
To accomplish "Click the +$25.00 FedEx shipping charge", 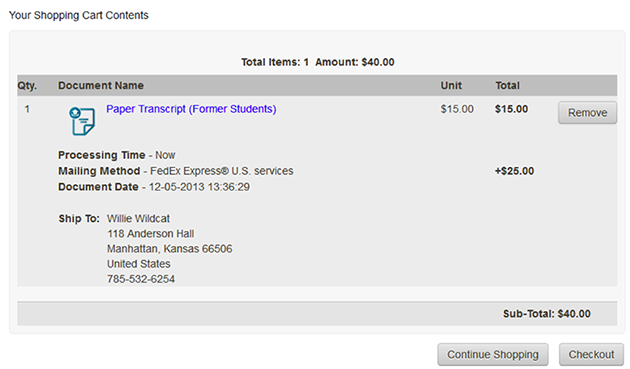I will click(x=514, y=171).
